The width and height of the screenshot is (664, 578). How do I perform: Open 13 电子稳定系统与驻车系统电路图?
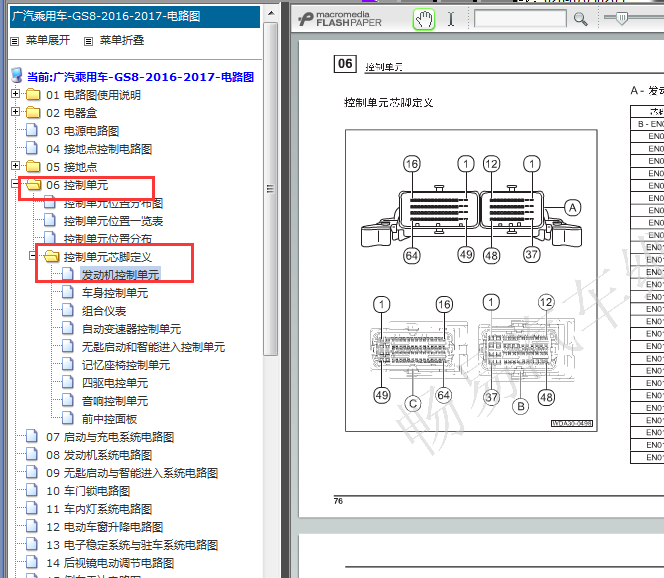pyautogui.click(x=132, y=545)
